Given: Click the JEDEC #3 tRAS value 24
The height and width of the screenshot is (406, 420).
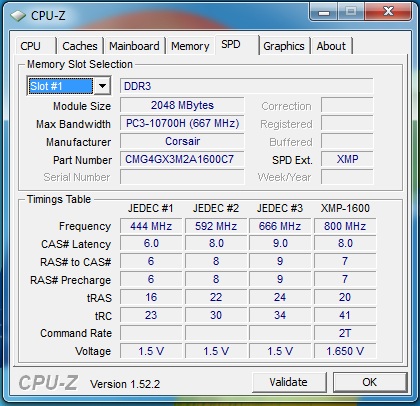Looking at the screenshot, I should point(280,297).
